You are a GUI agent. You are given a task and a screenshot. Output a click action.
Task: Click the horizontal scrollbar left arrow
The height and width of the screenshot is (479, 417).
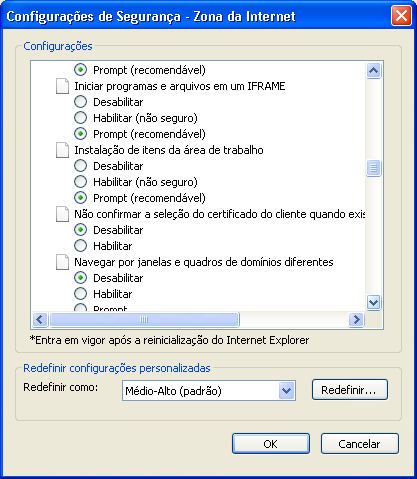click(40, 319)
